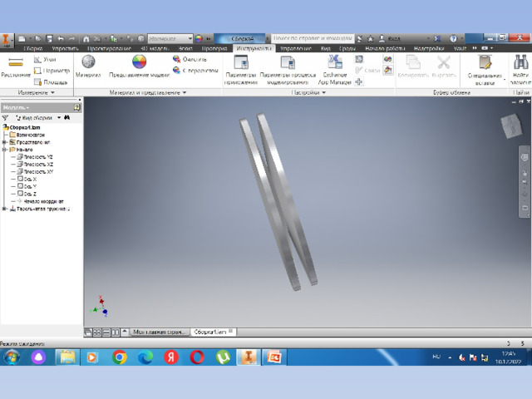Open the material selection combo box

coord(170,38)
